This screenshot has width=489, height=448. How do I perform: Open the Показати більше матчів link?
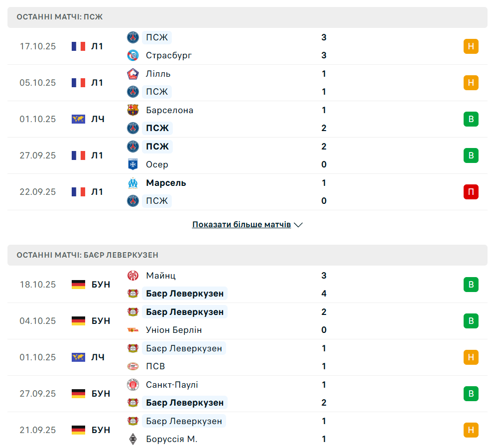(242, 225)
